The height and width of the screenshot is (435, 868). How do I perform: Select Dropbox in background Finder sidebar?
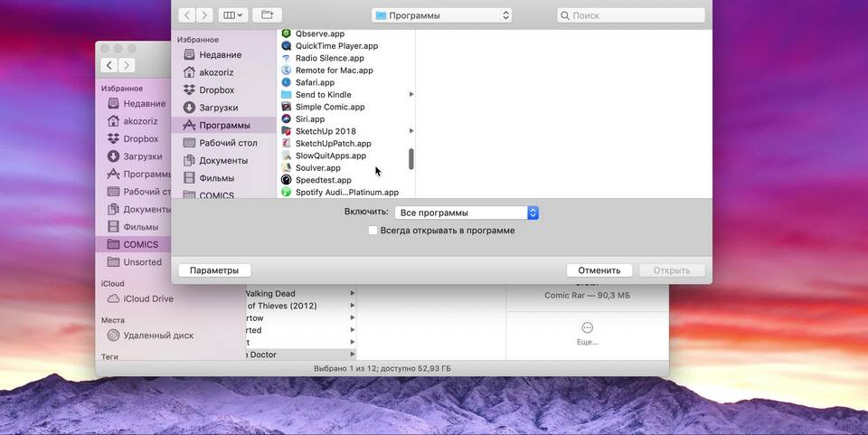click(133, 139)
